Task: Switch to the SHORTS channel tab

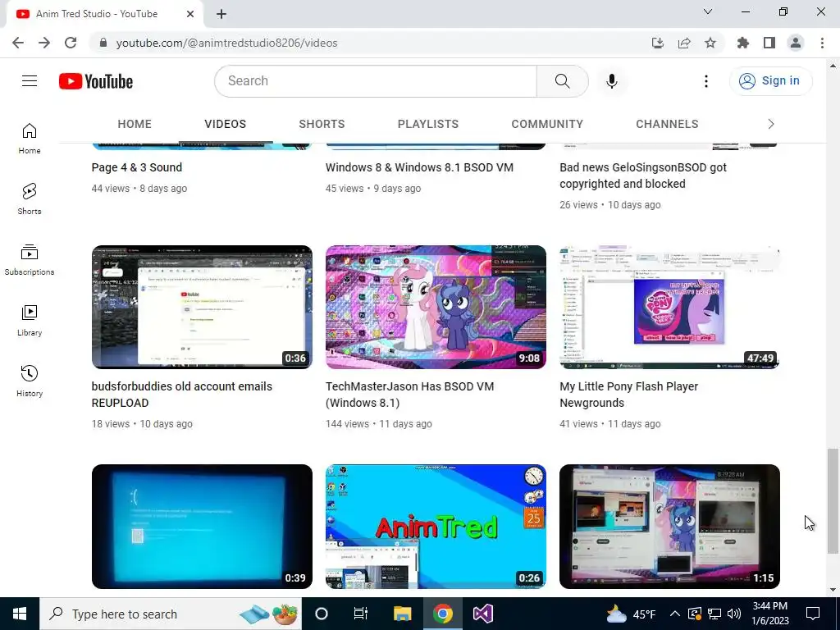Action: (x=322, y=125)
